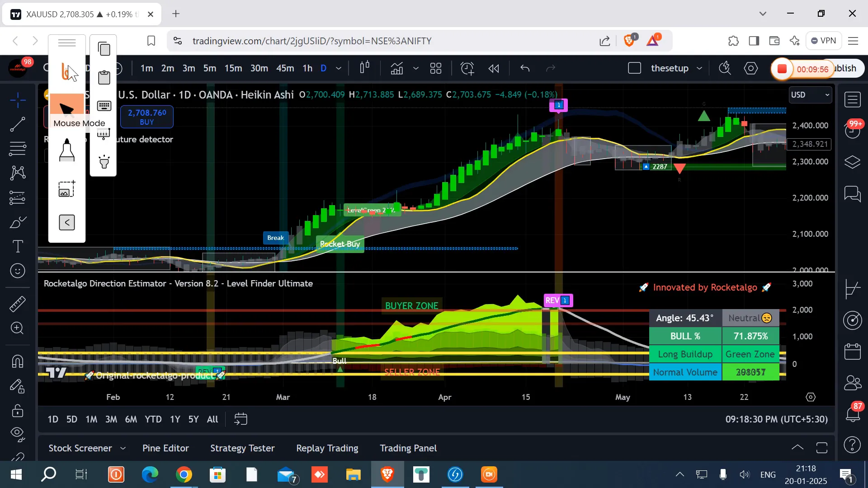Open the text annotation tool
The height and width of the screenshot is (488, 868).
click(17, 245)
